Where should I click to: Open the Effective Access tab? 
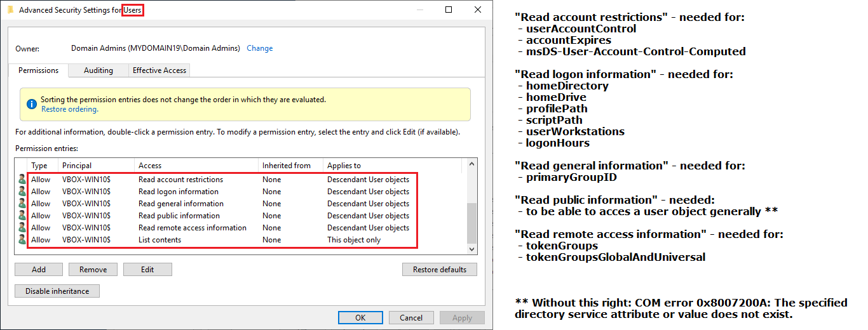159,70
